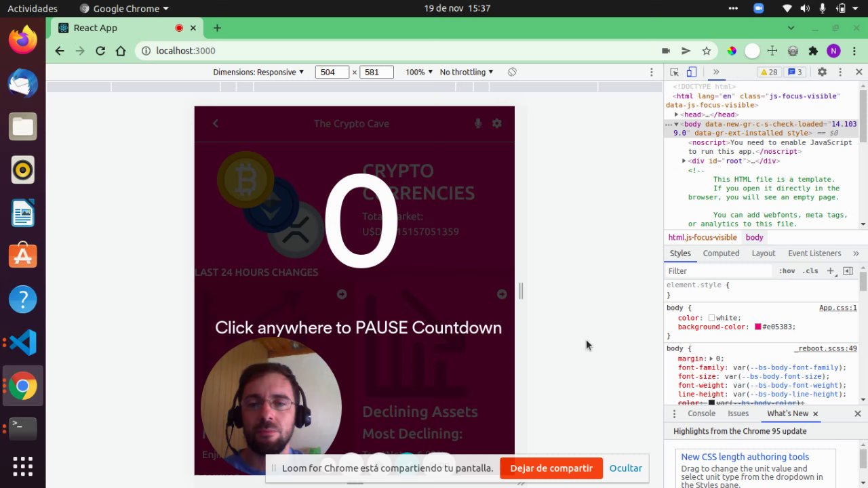Open the 3 issues counter badge
The height and width of the screenshot is (488, 868).
click(x=795, y=72)
